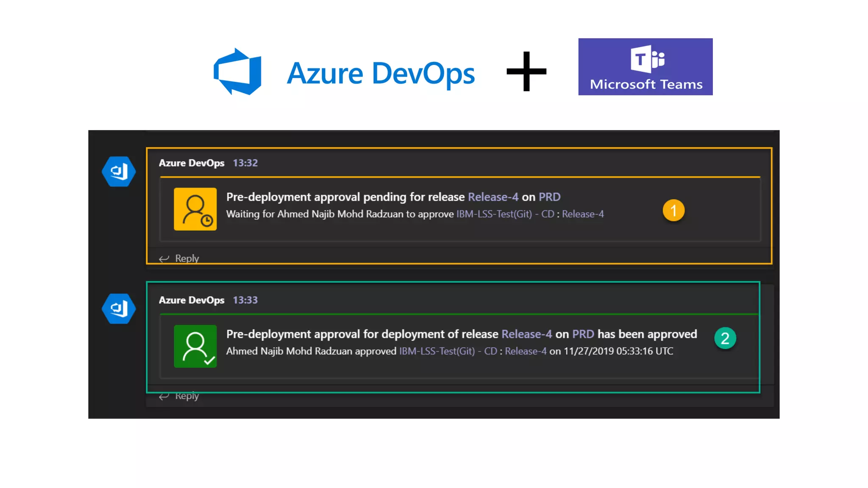Click Azure DevOps avatar on 13:33 message
Image resolution: width=868 pixels, height=488 pixels.
(x=119, y=309)
